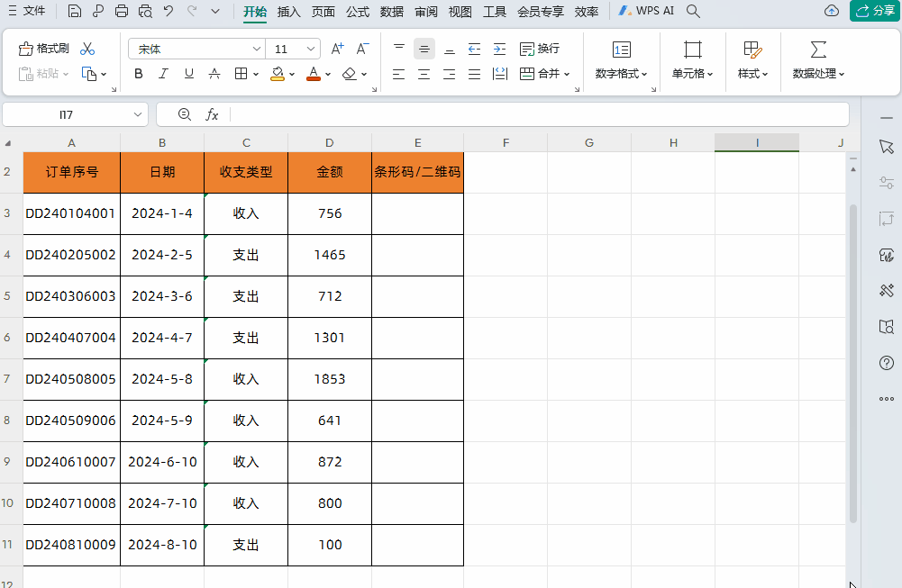Viewport: 902px width, 588px height.
Task: Click the Print icon
Action: (x=122, y=11)
